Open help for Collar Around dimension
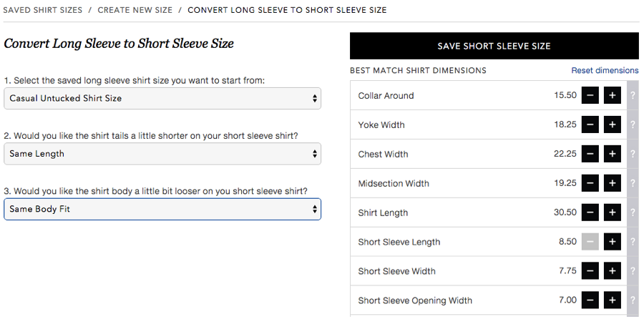The image size is (644, 317). click(x=633, y=95)
